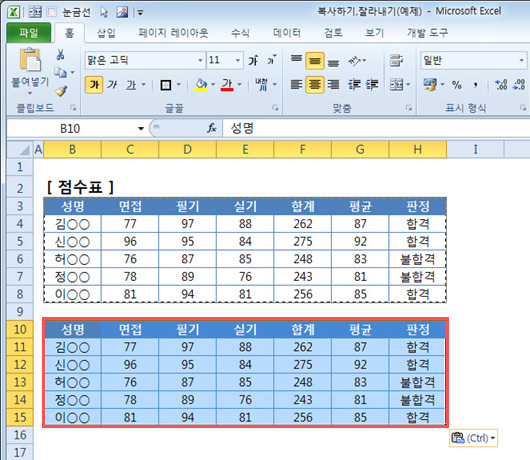Toggle middle vertical alignment
The height and width of the screenshot is (460, 530).
click(x=315, y=61)
